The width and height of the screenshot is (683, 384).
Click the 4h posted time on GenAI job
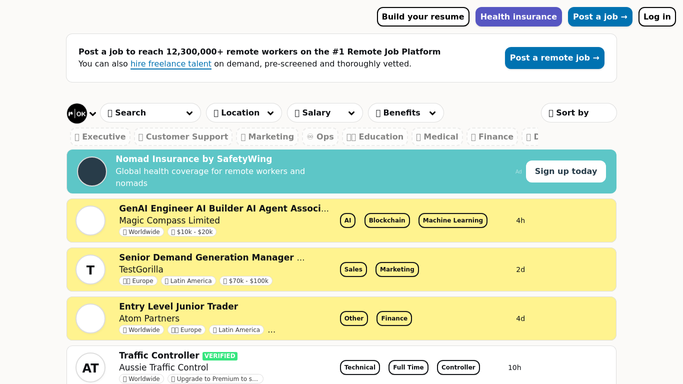(521, 220)
